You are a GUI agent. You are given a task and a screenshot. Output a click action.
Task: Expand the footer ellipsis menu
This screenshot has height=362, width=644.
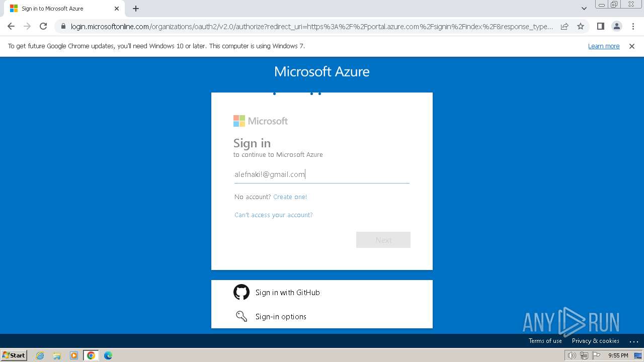(x=634, y=341)
